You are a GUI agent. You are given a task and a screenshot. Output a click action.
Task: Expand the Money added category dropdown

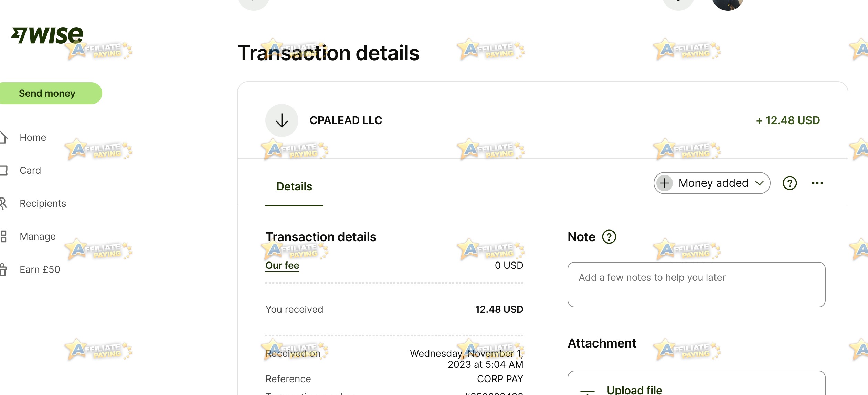pyautogui.click(x=711, y=183)
